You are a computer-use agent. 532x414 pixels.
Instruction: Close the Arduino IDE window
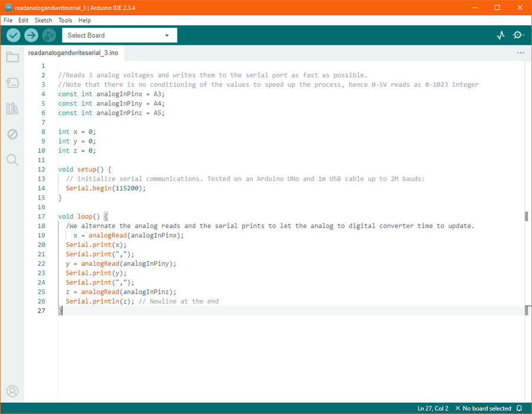point(520,8)
